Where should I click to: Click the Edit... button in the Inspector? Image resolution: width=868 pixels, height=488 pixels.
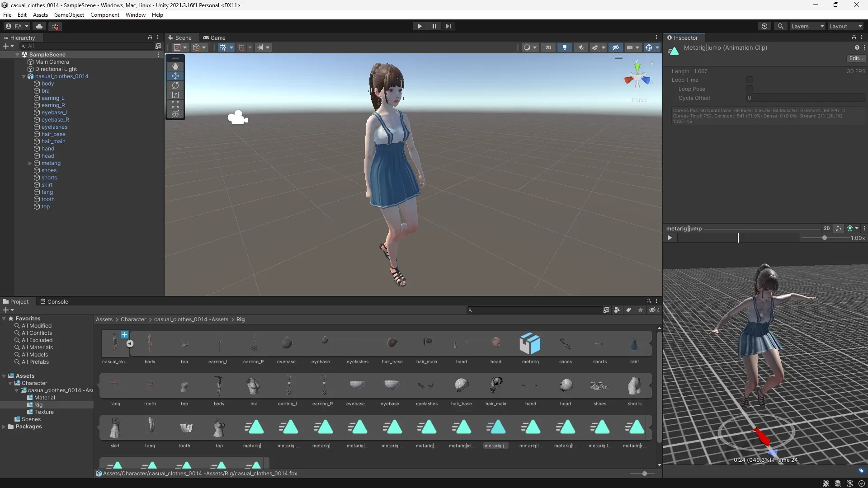856,58
